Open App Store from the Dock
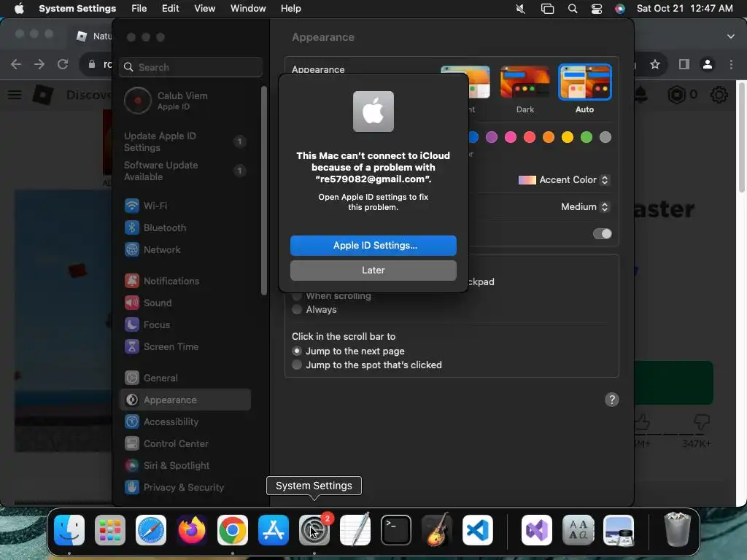Image resolution: width=747 pixels, height=560 pixels. [x=274, y=530]
